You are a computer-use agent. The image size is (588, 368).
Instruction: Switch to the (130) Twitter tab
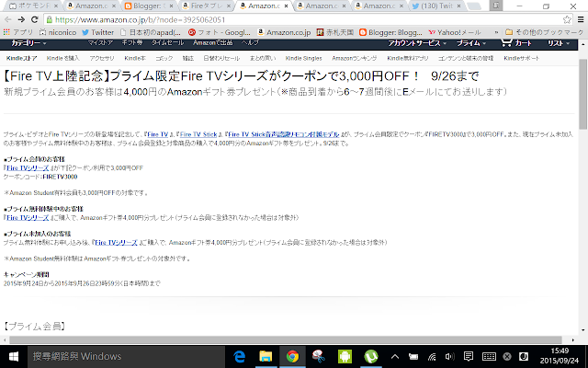[x=436, y=6]
